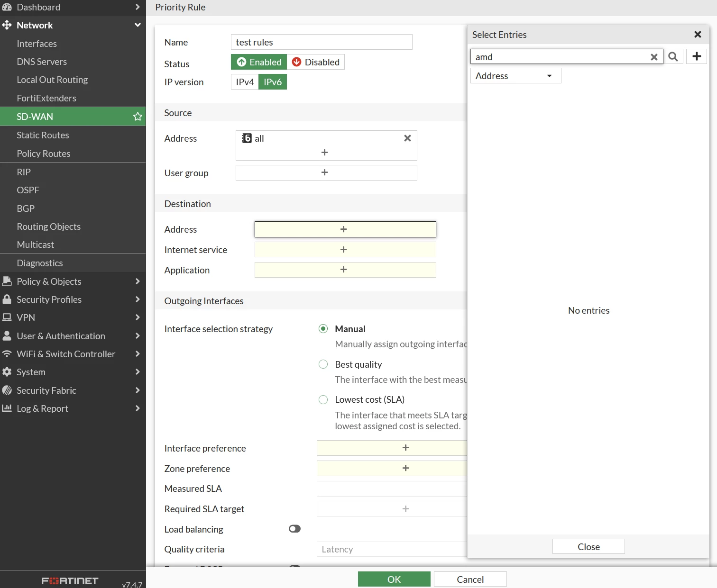Expand the Security Fabric menu
This screenshot has height=588, width=717.
click(73, 390)
